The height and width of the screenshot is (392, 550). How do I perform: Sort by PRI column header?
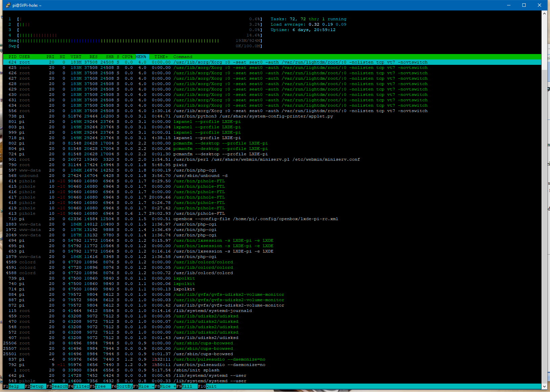pos(50,57)
